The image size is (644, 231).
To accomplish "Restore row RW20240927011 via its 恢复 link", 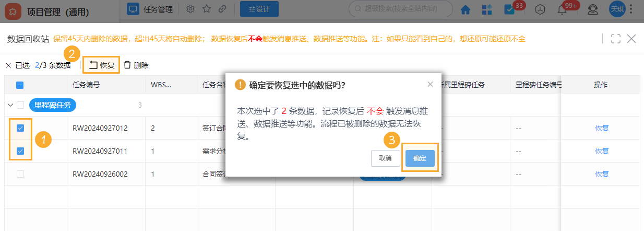I will click(x=602, y=151).
